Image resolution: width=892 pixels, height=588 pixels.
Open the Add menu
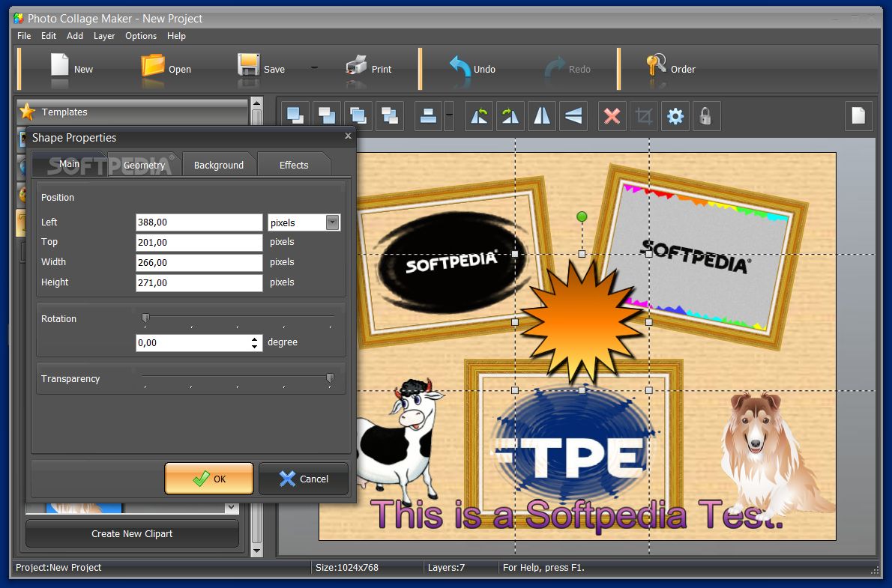click(74, 36)
